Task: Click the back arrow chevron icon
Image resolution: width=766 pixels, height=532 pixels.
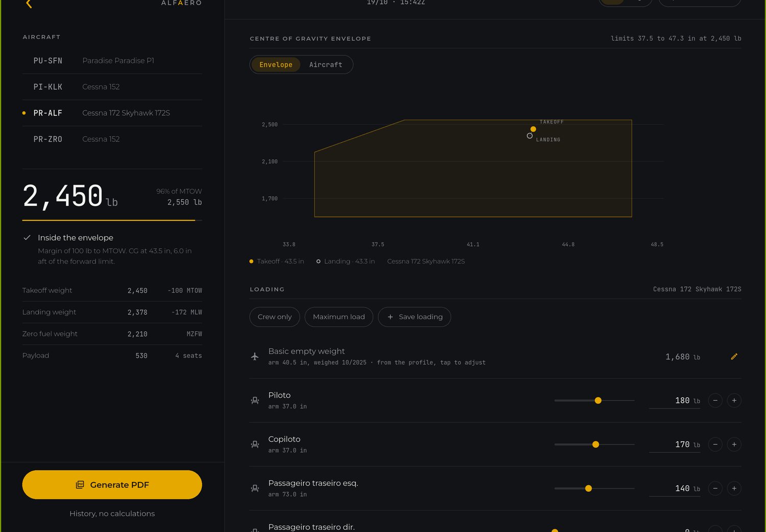Action: [x=29, y=4]
